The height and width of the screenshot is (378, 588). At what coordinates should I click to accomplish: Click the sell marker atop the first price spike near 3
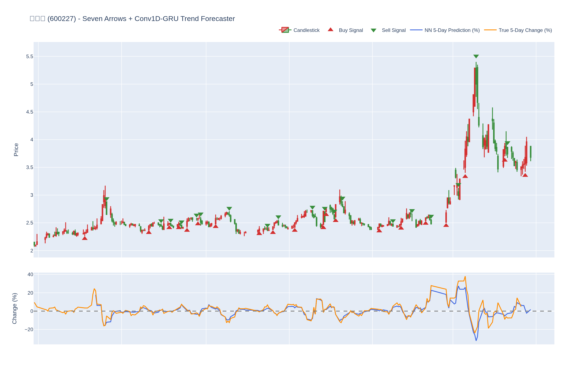106,199
